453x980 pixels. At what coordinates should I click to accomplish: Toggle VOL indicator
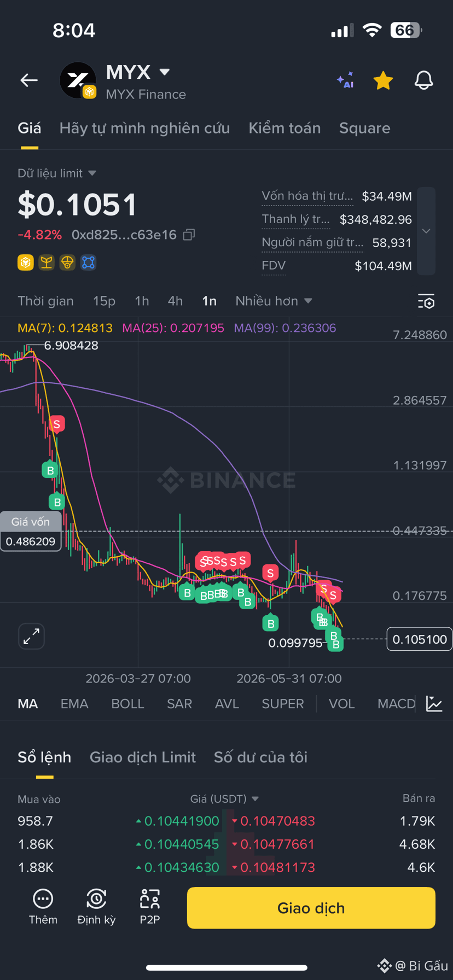341,704
